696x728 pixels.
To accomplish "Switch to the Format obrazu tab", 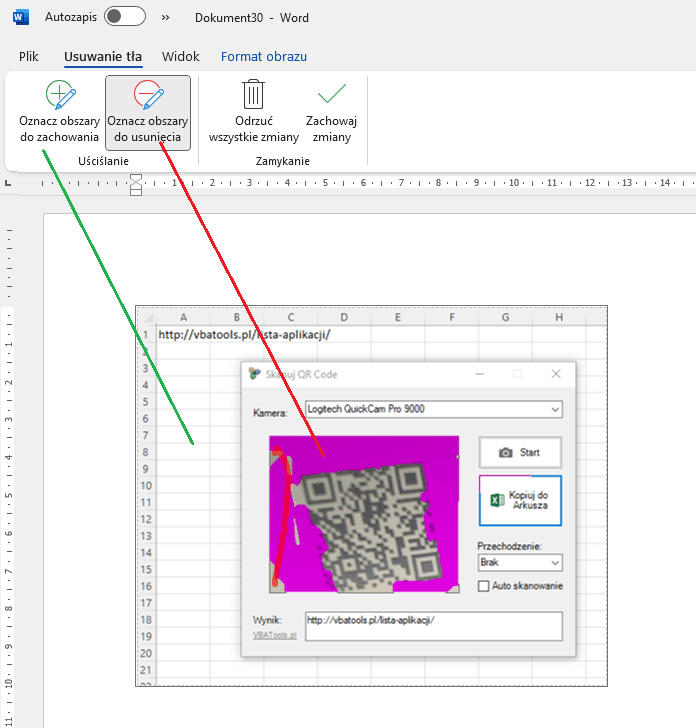I will coord(264,57).
